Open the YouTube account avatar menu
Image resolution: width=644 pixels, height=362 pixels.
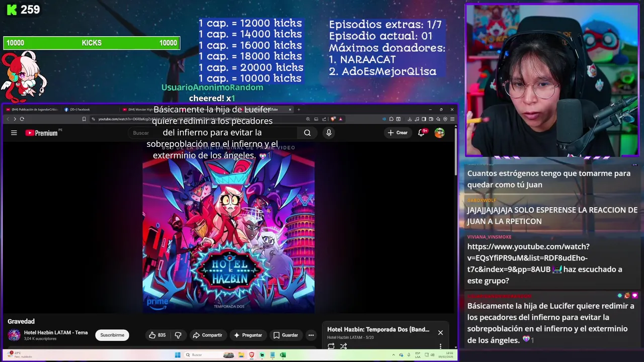[439, 133]
